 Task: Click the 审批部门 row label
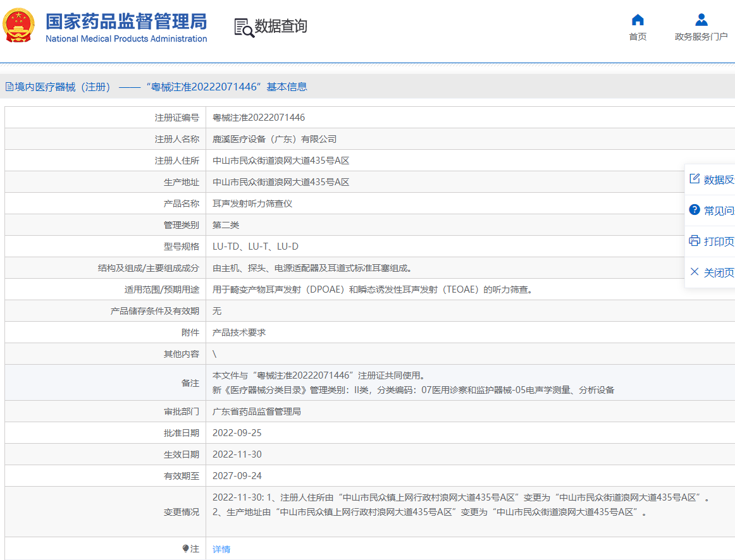click(181, 411)
